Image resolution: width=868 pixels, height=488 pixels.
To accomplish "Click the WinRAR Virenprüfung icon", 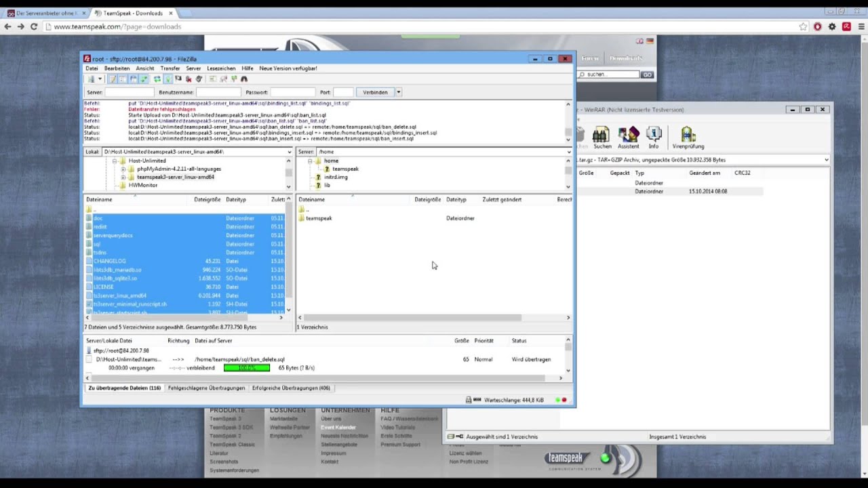I will tap(688, 138).
